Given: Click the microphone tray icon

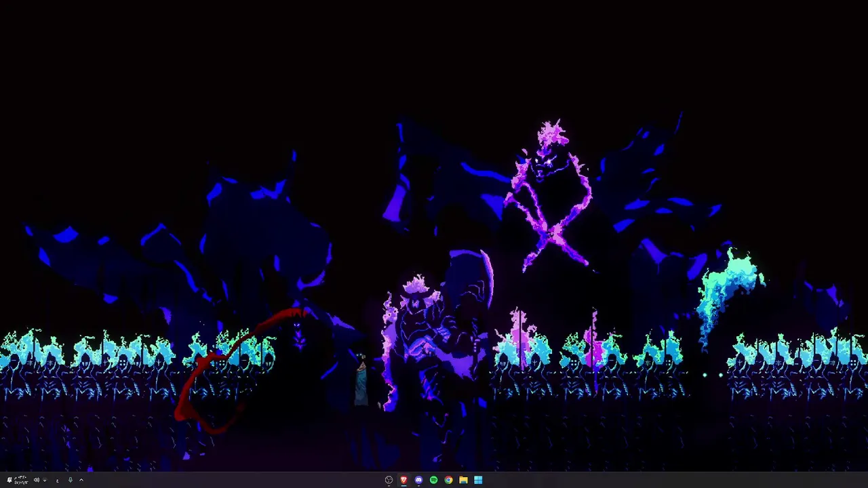Looking at the screenshot, I should (71, 480).
